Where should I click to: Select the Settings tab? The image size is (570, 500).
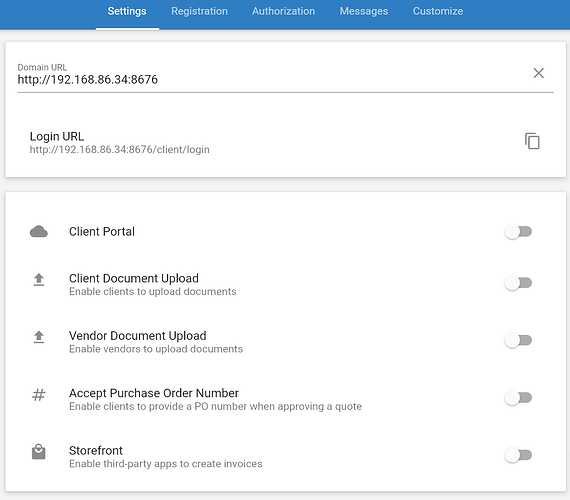point(127,11)
